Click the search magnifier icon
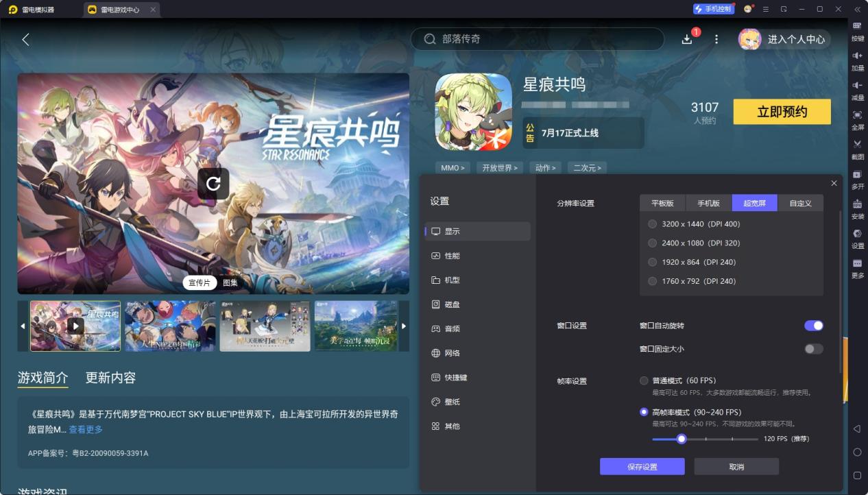The height and width of the screenshot is (495, 868). (430, 39)
